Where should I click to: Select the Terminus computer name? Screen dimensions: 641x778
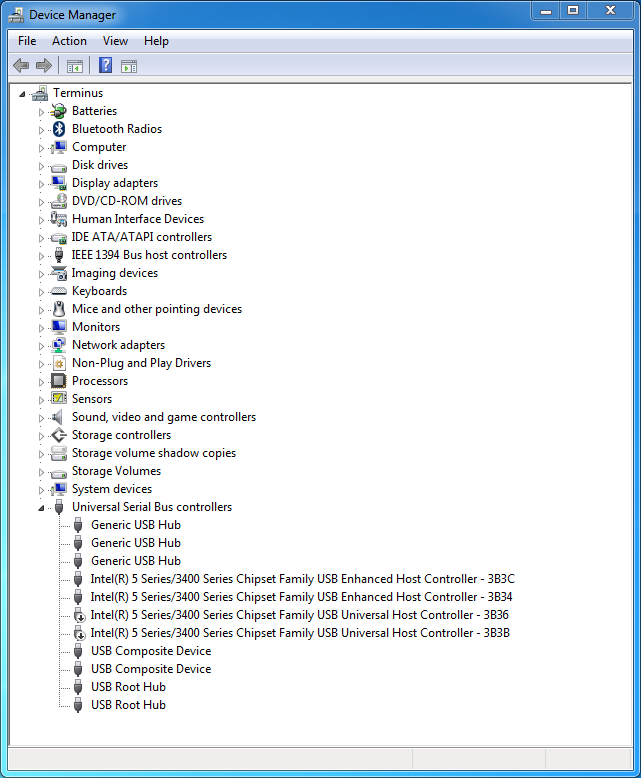coord(78,93)
